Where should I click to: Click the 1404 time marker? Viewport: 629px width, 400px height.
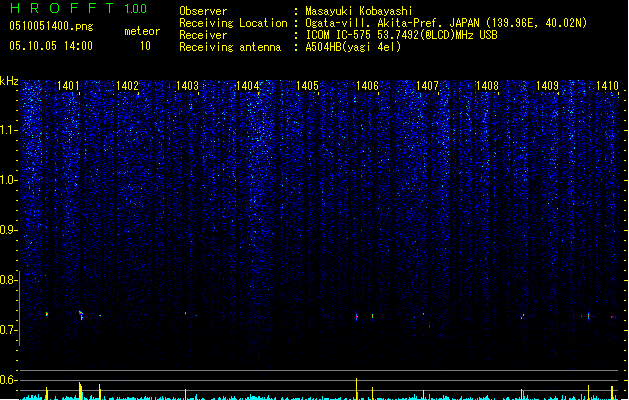coord(248,85)
